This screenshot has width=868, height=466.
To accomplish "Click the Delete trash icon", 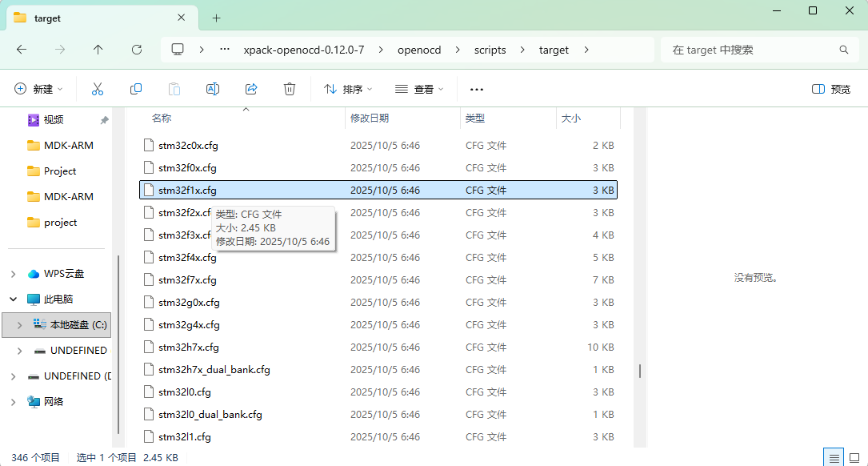I will coord(290,89).
